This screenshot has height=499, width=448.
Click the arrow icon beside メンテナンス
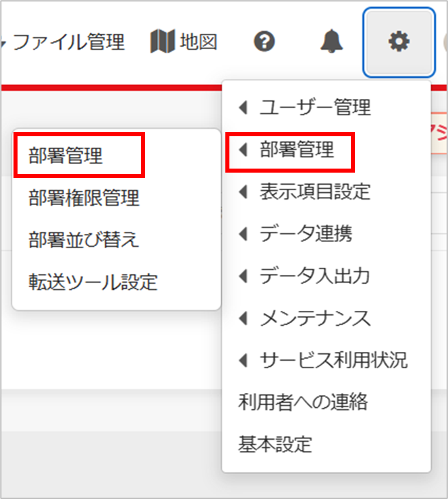pyautogui.click(x=244, y=318)
